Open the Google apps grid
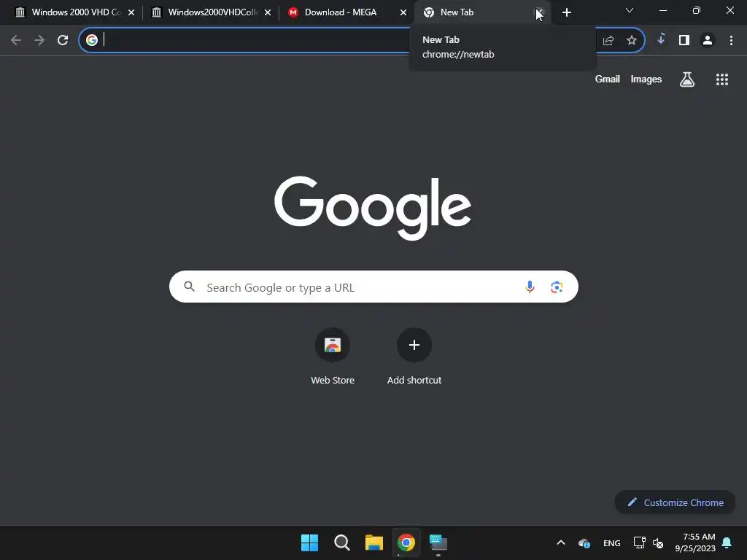The height and width of the screenshot is (560, 747). point(721,79)
